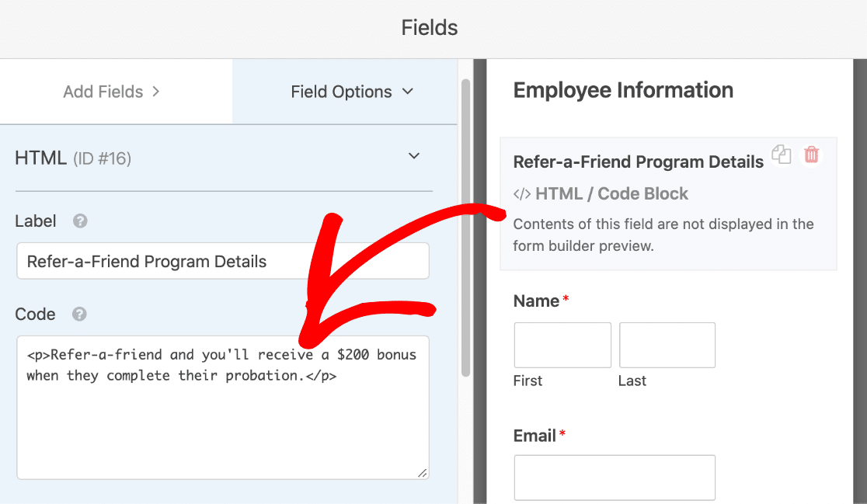This screenshot has width=867, height=504.
Task: Duplicate the Refer-a-Friend field via copy icon
Action: 782,155
